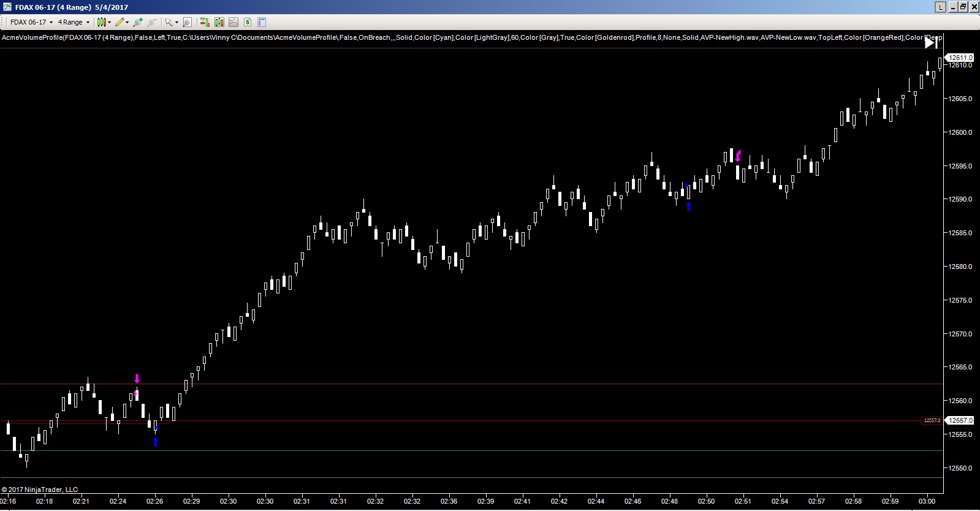The height and width of the screenshot is (511, 980).
Task: Click the 12565.0 price axis label
Action: click(x=960, y=367)
